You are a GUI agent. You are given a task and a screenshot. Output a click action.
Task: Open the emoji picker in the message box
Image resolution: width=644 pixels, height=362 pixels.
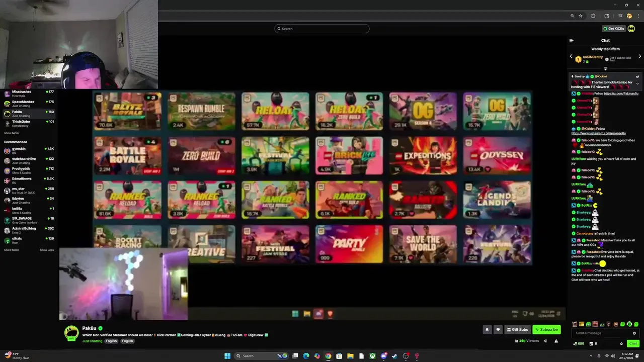tap(634, 333)
